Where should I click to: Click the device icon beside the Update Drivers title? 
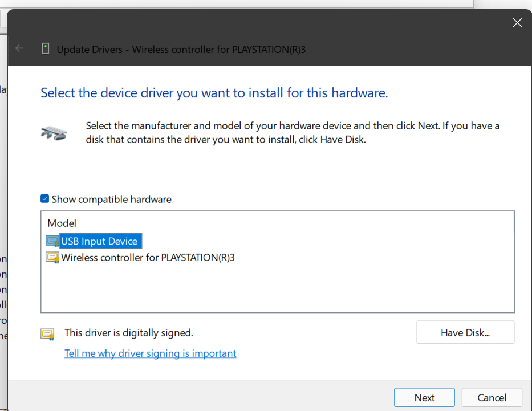click(x=46, y=48)
